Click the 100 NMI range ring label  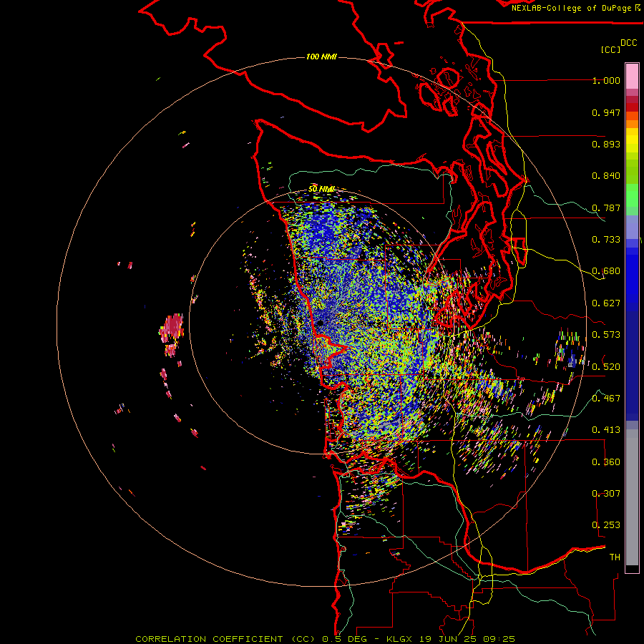point(321,57)
